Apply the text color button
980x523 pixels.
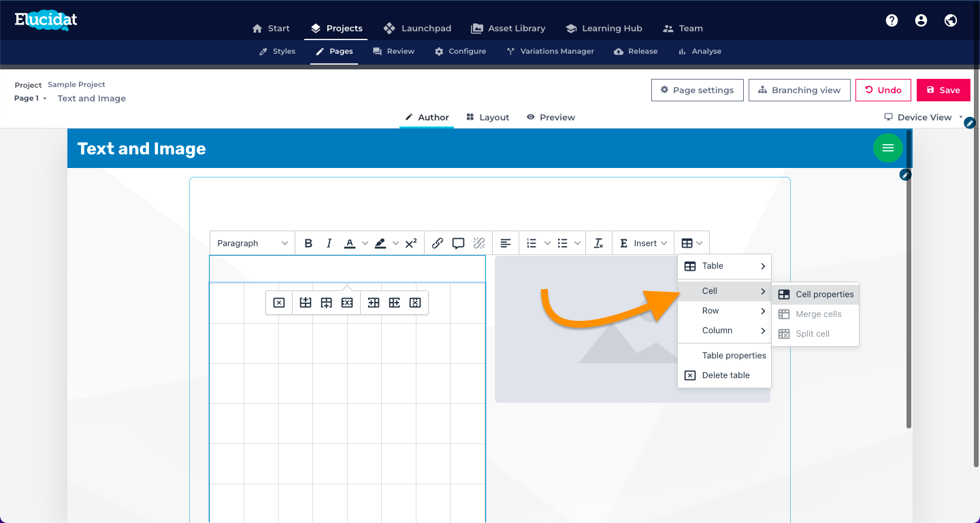(x=350, y=243)
